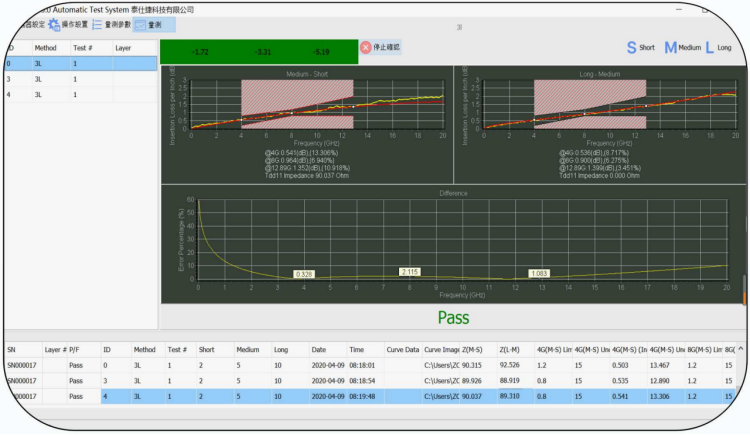Click the Long - Medium chart title
This screenshot has width=750, height=435.
(x=600, y=74)
